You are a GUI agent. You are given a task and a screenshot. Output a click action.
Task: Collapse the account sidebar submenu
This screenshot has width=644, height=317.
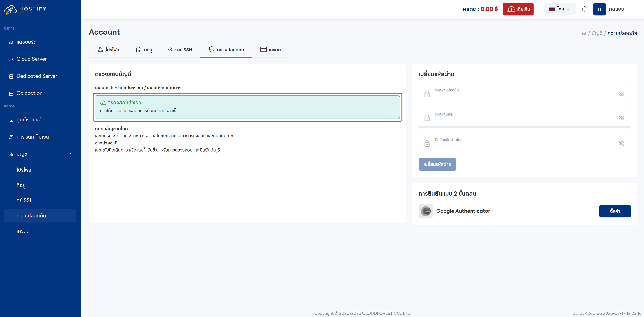point(71,154)
